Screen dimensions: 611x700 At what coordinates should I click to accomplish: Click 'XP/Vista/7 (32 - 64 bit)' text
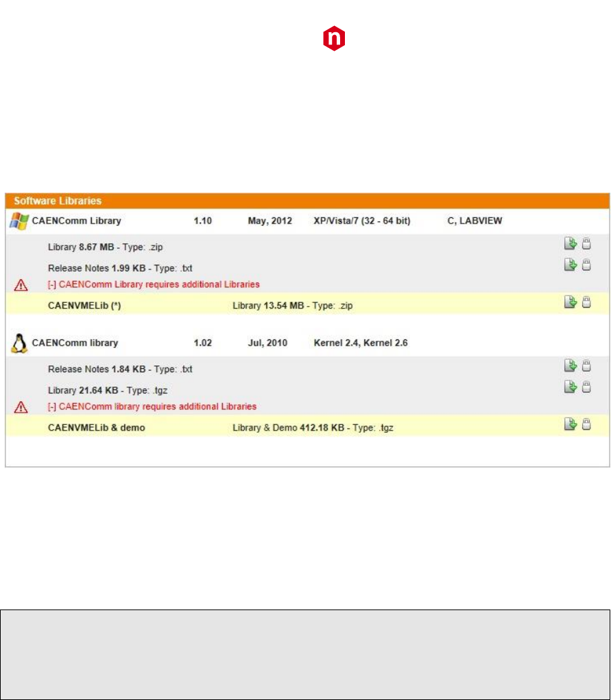coord(362,221)
